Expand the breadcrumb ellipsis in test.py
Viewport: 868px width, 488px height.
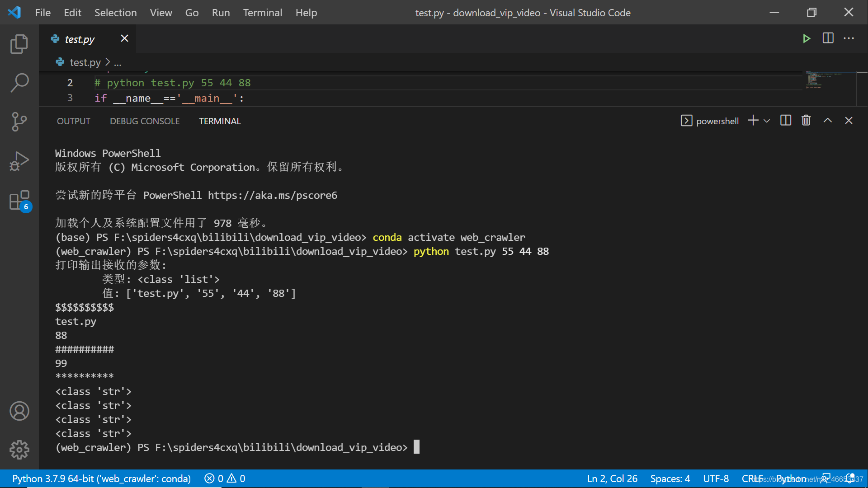click(x=118, y=62)
